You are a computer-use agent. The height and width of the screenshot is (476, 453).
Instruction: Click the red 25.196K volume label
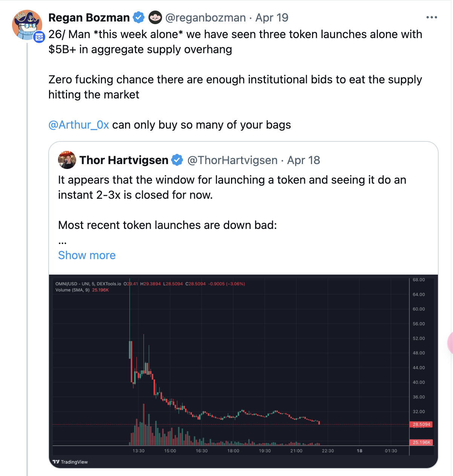(x=421, y=442)
